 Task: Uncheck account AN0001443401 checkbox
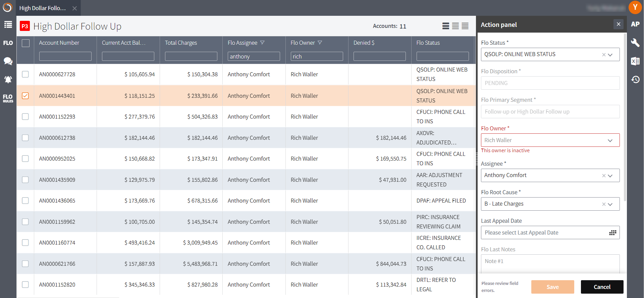pyautogui.click(x=25, y=96)
